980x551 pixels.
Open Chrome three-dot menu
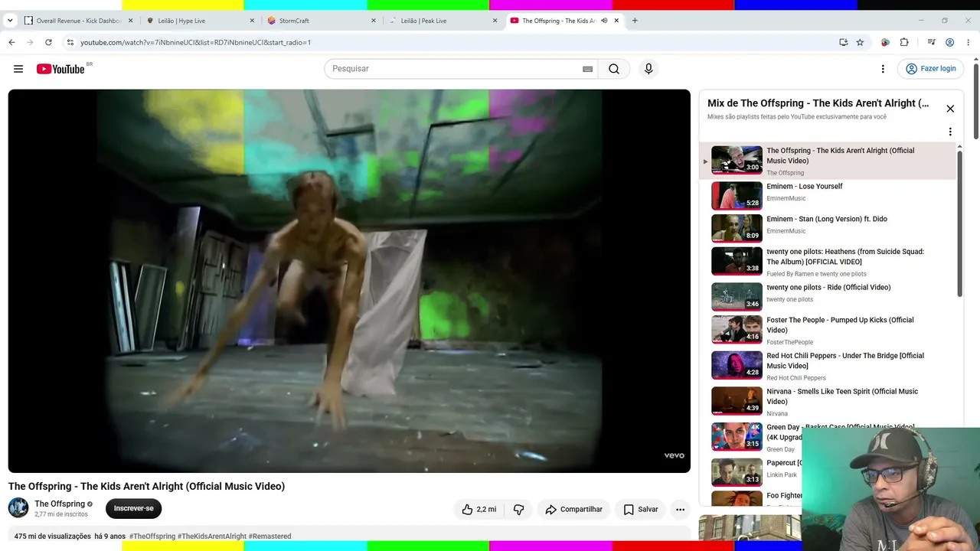(969, 42)
